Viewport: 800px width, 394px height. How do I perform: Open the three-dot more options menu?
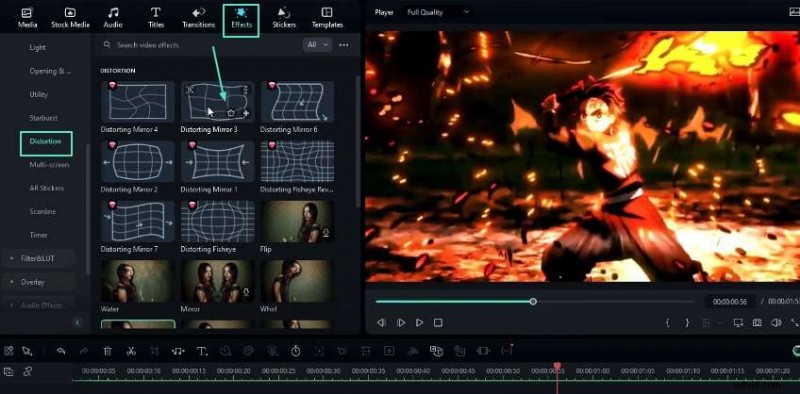(344, 45)
